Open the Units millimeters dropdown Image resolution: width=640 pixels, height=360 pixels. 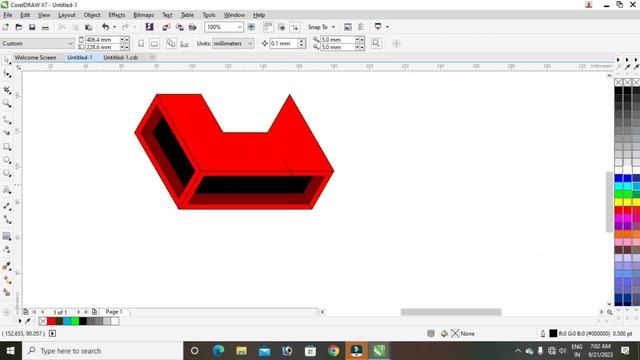click(250, 43)
